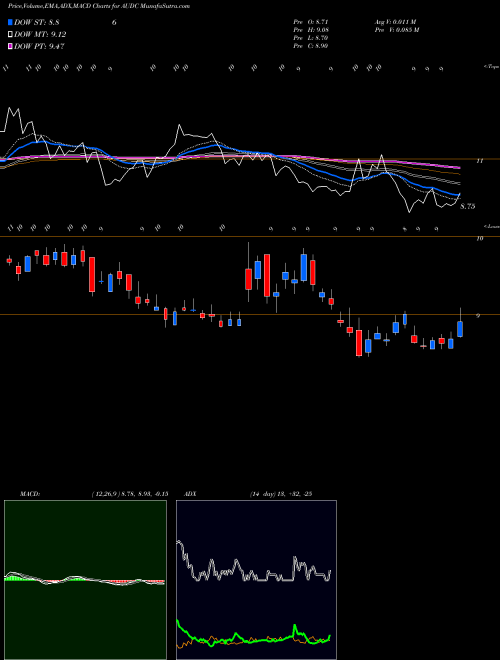This screenshot has width=500, height=660.
Task: Open the dark blue ADX indicator chart
Action: click(256, 580)
